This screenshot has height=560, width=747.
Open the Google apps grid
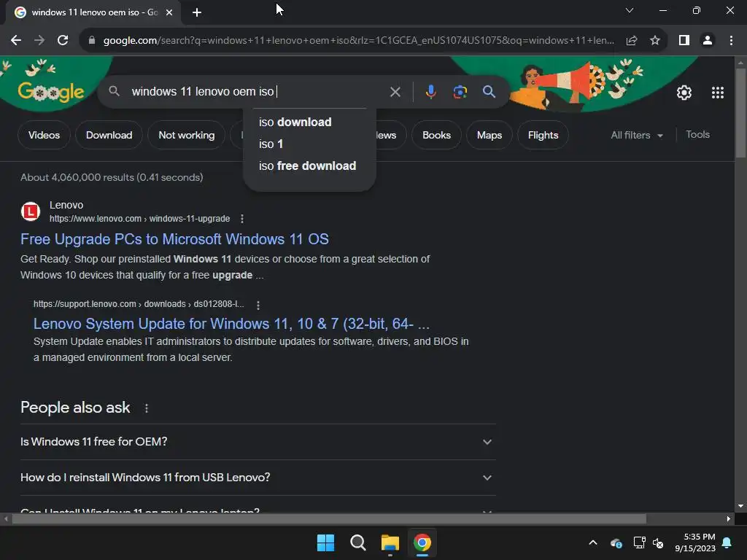[718, 93]
